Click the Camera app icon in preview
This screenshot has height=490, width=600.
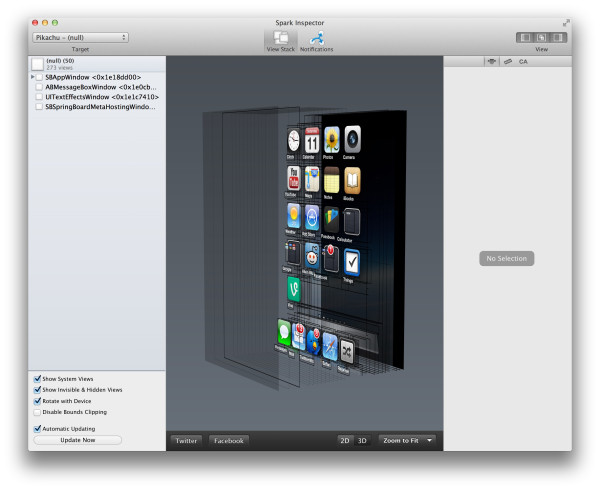click(x=350, y=140)
